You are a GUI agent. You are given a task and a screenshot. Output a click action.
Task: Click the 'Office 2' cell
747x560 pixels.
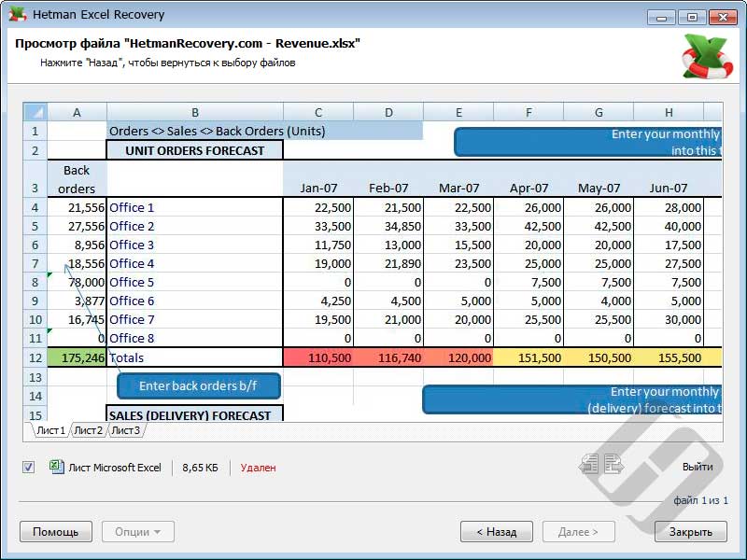[x=195, y=226]
